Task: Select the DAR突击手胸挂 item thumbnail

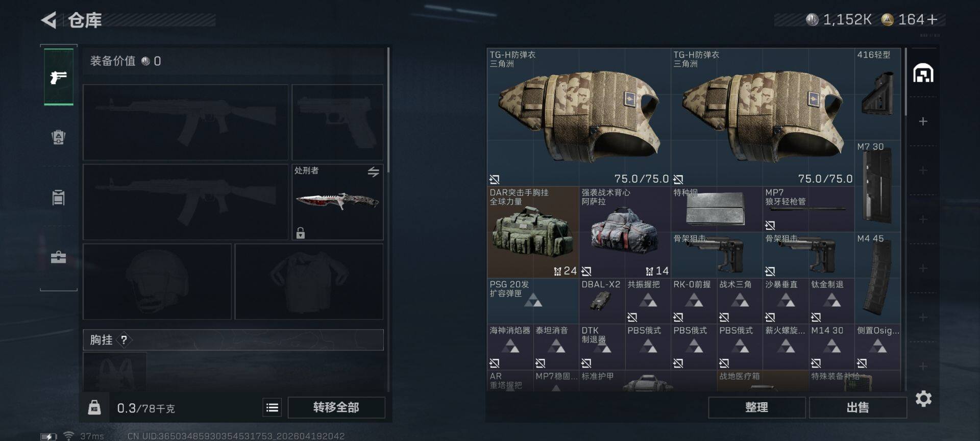Action: pyautogui.click(x=533, y=232)
